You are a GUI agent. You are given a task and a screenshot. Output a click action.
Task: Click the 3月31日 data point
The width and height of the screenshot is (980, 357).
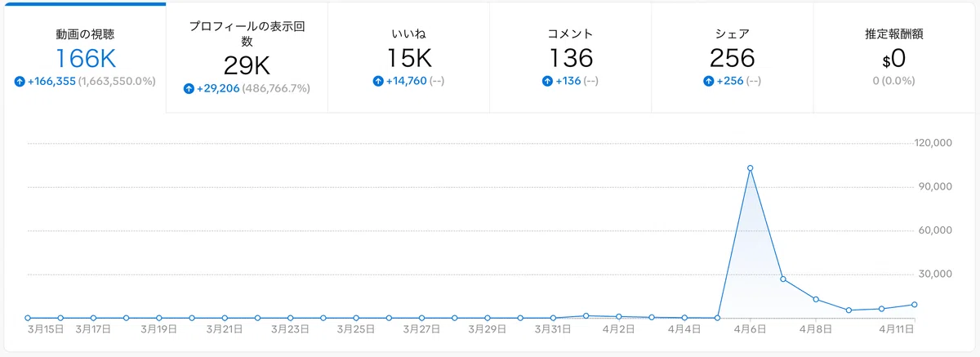coord(553,318)
